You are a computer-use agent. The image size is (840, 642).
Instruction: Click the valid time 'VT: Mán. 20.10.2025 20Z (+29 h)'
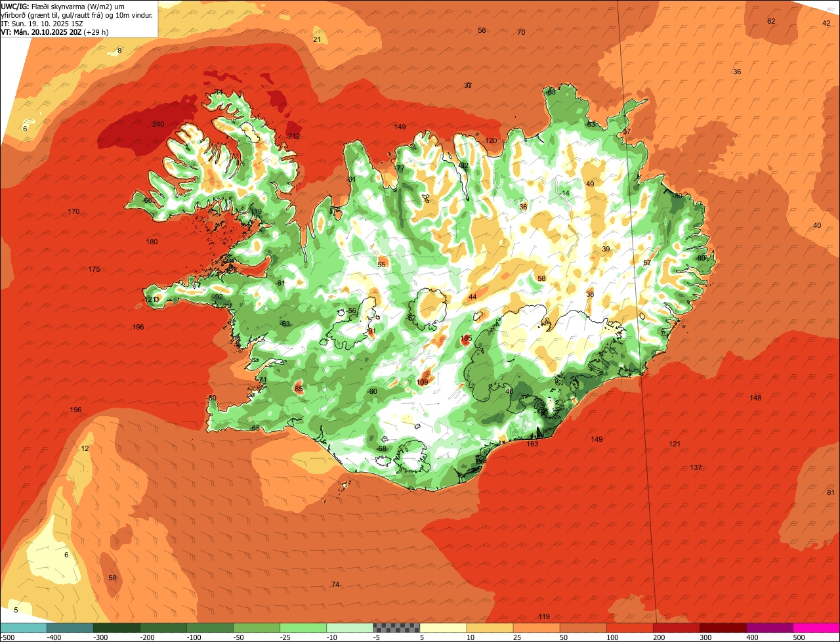tap(54, 32)
